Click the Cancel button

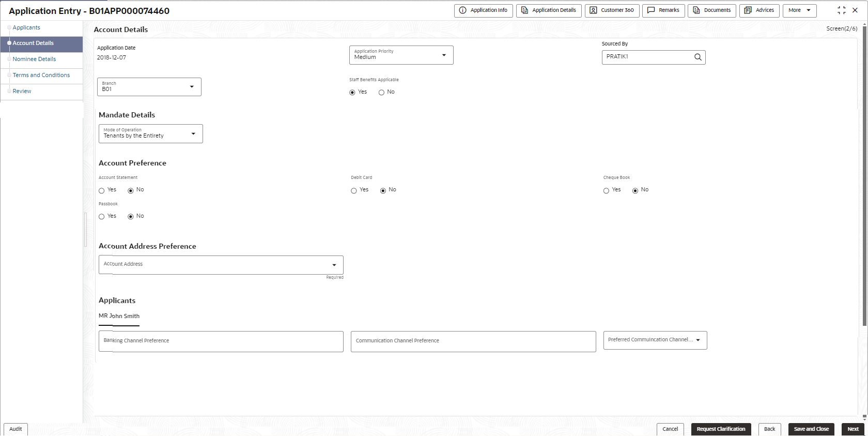point(670,429)
